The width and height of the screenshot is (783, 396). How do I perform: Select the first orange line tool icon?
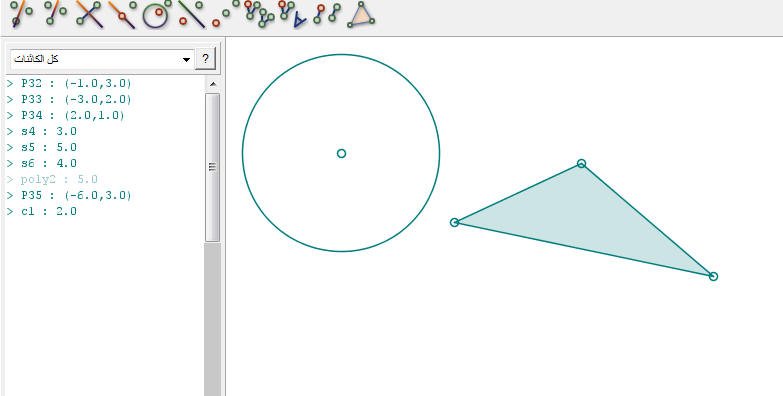tap(21, 13)
